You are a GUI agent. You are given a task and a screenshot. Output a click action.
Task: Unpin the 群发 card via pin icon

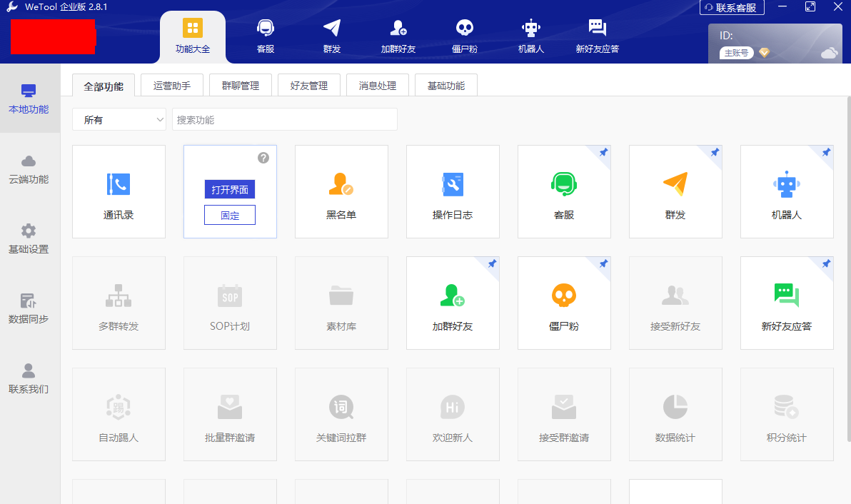(715, 153)
